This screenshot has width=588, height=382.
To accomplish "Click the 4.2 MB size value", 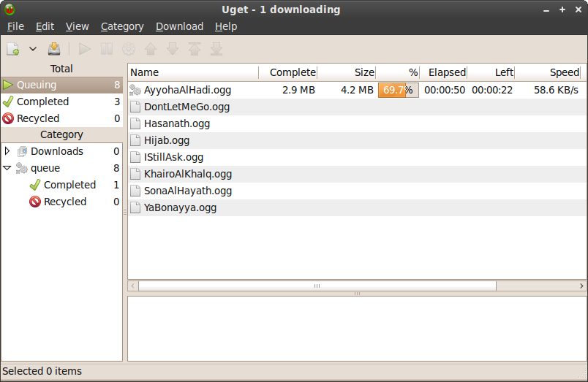I will click(x=357, y=91).
